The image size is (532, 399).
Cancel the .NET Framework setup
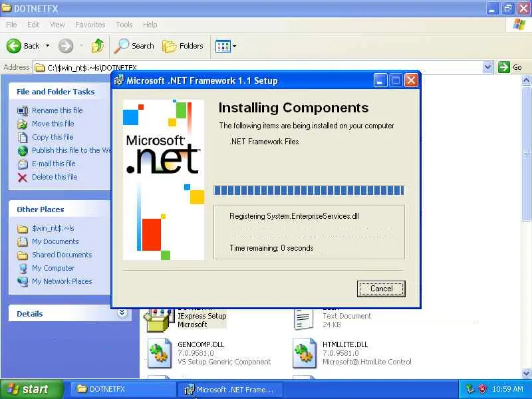coord(381,289)
